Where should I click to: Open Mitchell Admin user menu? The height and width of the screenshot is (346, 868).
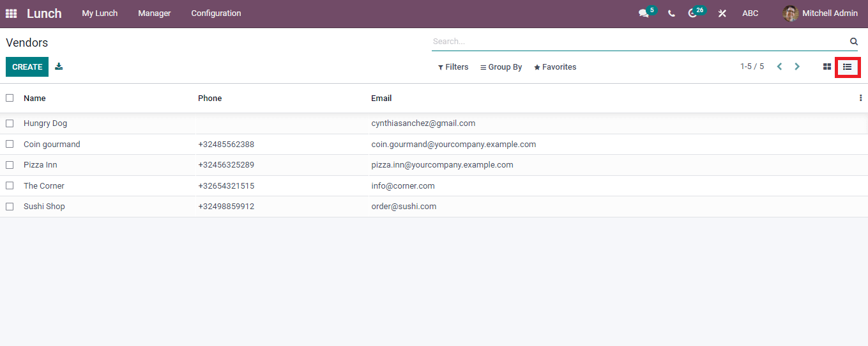click(x=820, y=13)
